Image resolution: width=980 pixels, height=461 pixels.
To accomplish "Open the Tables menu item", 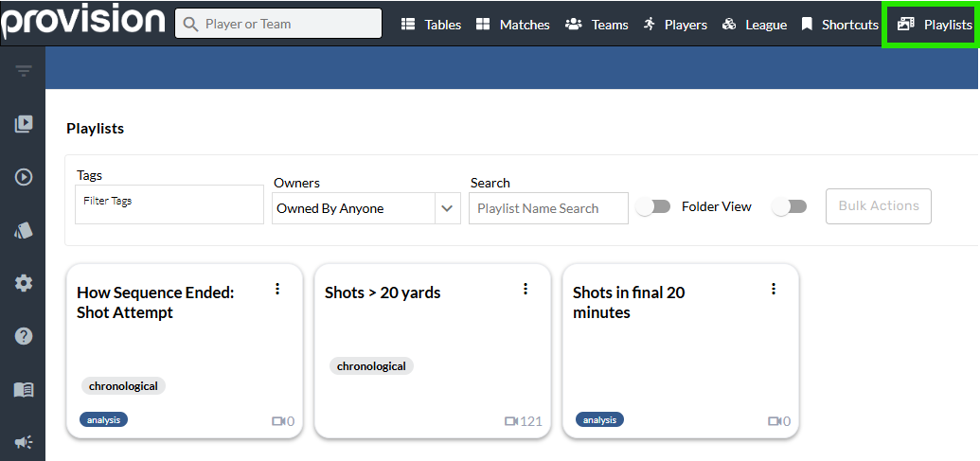I will (431, 25).
